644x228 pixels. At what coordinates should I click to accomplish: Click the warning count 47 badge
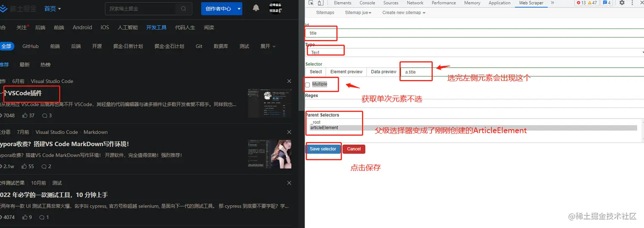click(x=592, y=3)
